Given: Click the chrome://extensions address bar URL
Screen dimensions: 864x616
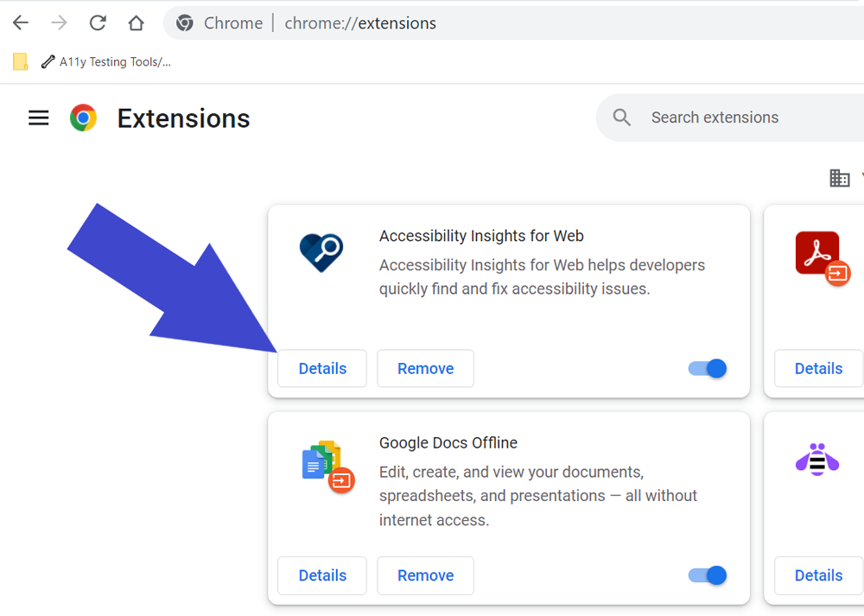Looking at the screenshot, I should tap(359, 23).
